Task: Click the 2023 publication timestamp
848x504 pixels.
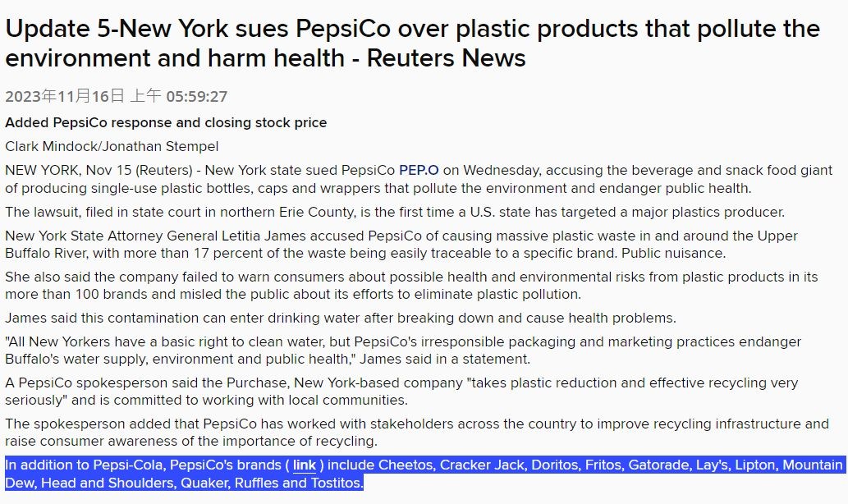Action: [x=117, y=96]
